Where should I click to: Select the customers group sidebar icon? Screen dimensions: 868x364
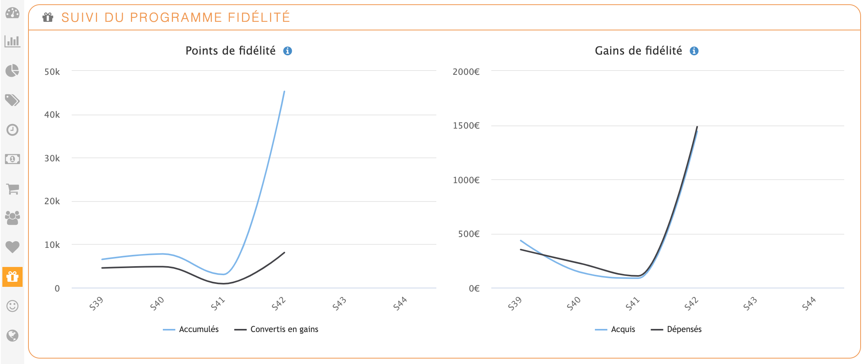coord(12,218)
